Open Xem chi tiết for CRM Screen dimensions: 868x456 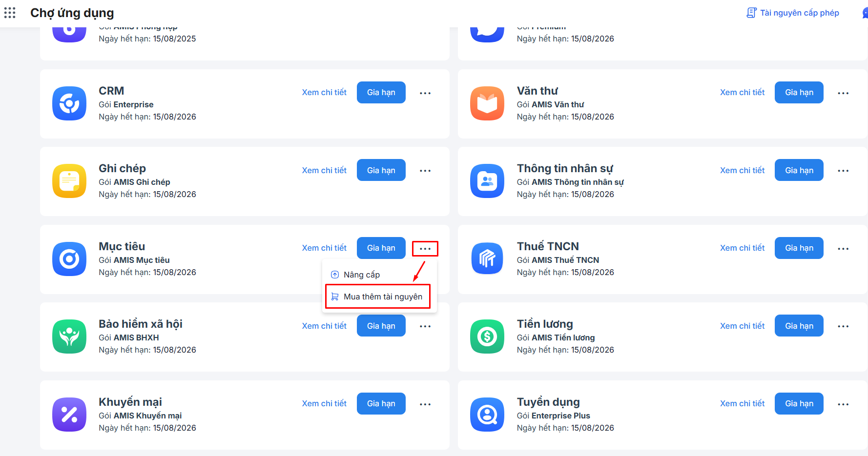324,92
